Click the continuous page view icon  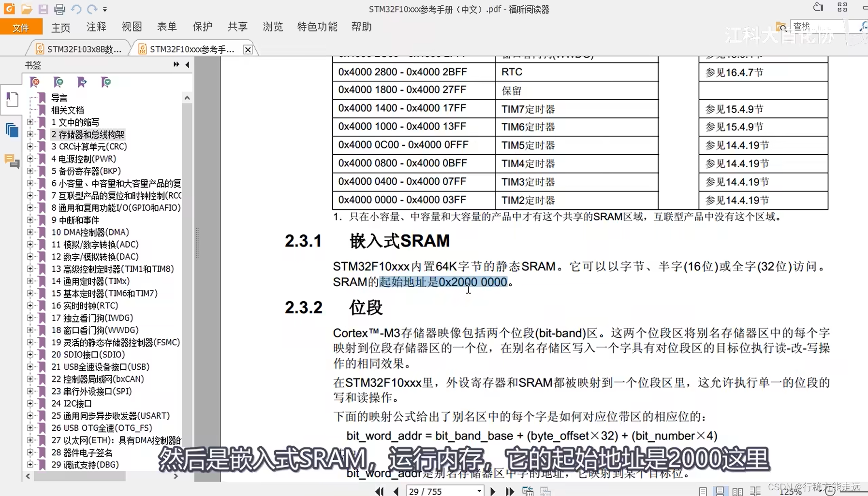(x=720, y=491)
